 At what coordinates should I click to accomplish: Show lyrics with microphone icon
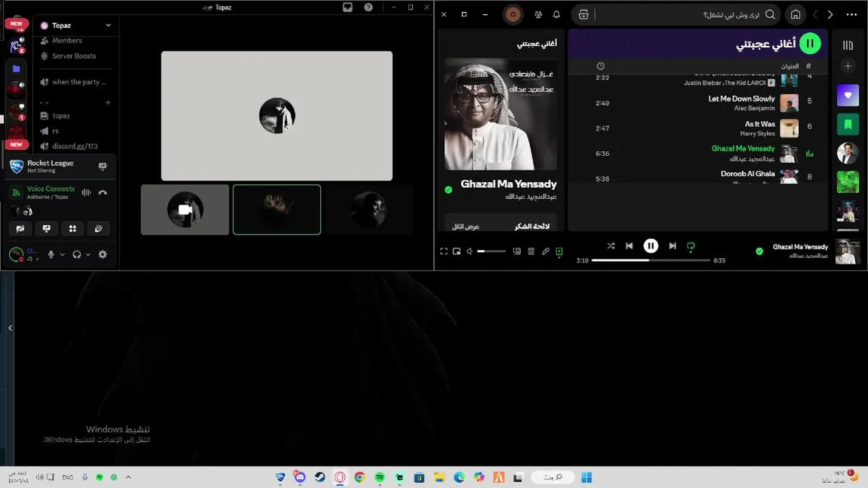(x=545, y=251)
